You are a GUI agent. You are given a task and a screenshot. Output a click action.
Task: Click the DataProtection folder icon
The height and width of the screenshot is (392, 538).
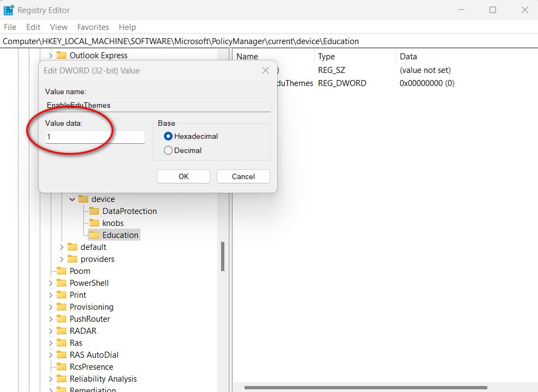click(94, 211)
